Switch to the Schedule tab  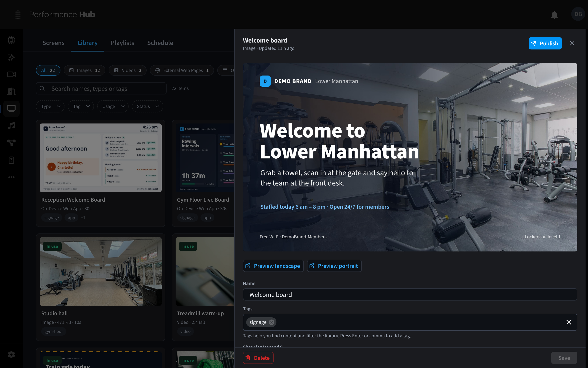click(160, 43)
